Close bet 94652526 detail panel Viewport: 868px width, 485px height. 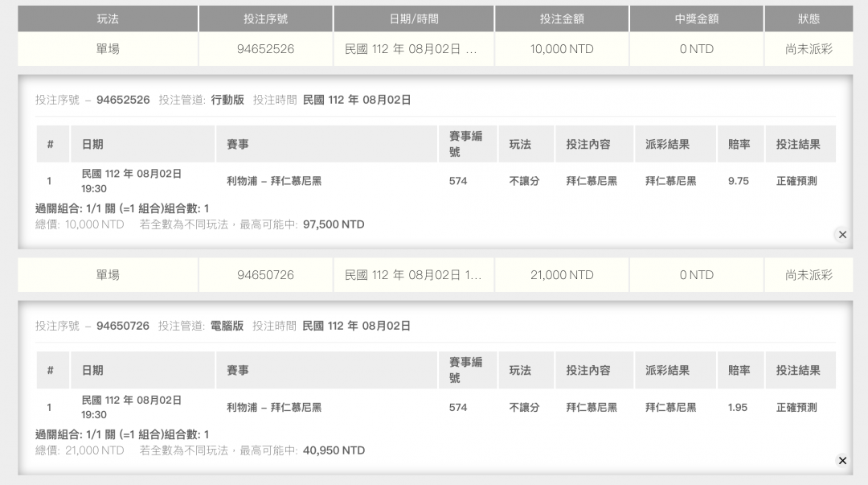click(x=842, y=235)
